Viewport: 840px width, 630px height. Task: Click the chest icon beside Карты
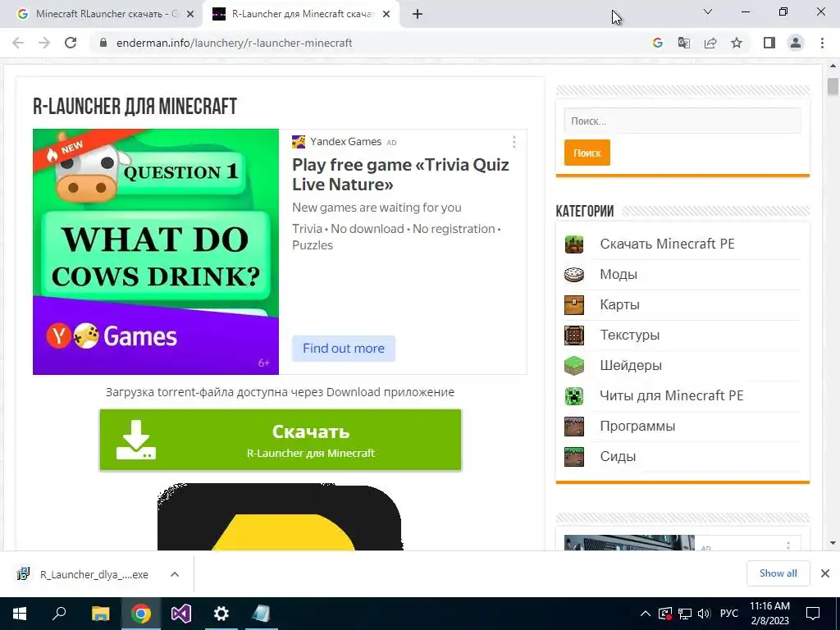pos(574,305)
